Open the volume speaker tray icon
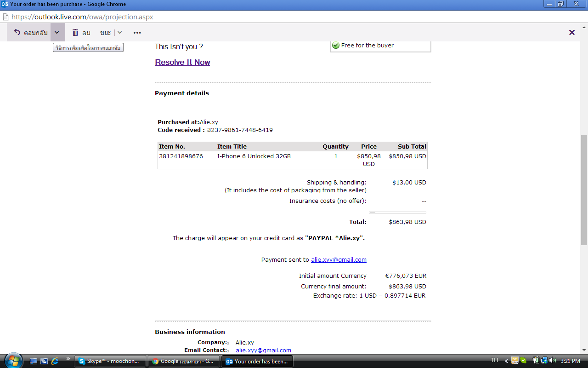Image resolution: width=588 pixels, height=368 pixels. click(x=552, y=361)
